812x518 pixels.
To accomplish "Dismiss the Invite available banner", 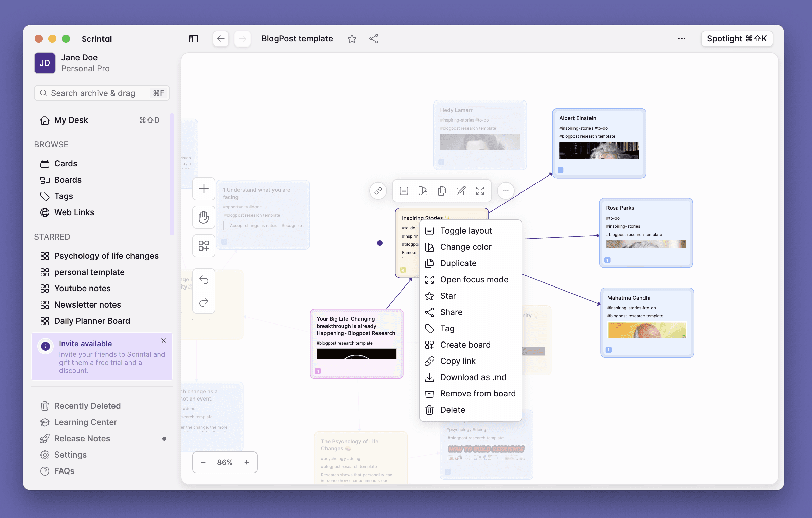I will [164, 341].
